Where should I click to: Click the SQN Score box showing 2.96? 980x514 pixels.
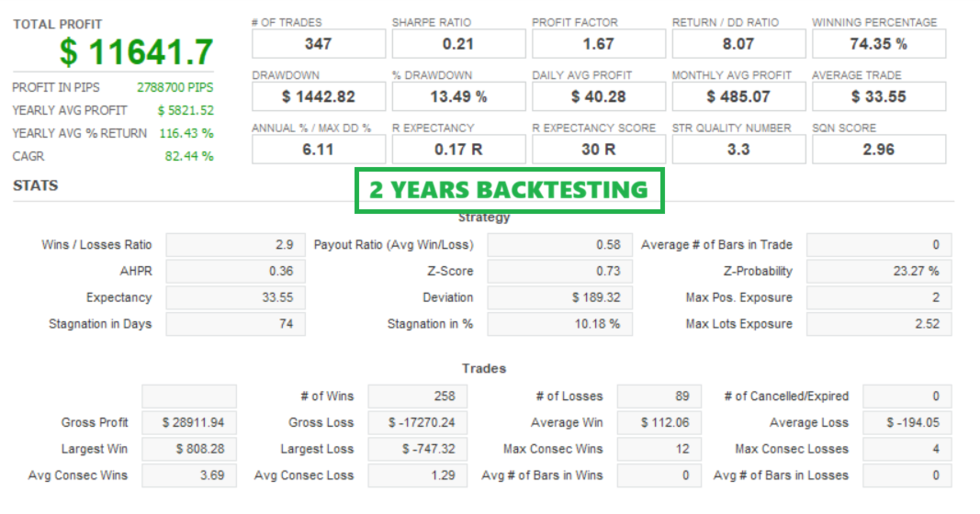click(878, 149)
